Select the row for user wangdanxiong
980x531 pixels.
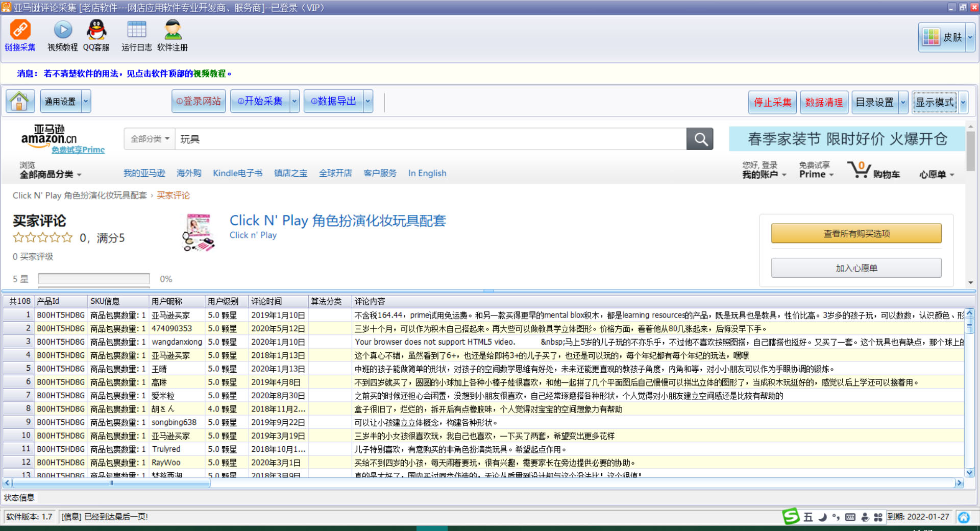483,342
